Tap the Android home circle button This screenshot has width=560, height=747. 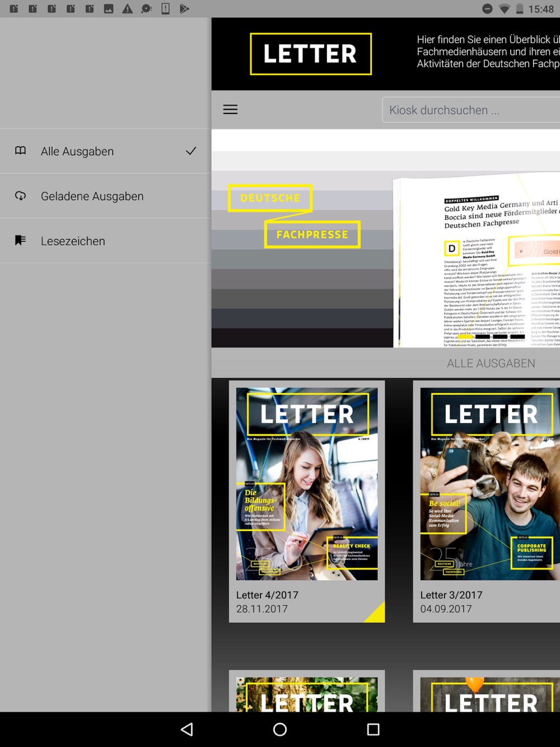pos(280,729)
